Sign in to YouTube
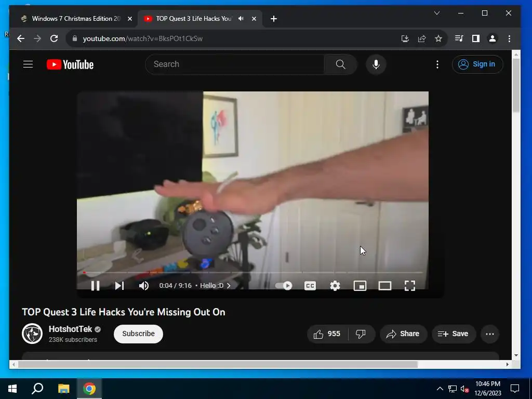The image size is (532, 399). 477,64
